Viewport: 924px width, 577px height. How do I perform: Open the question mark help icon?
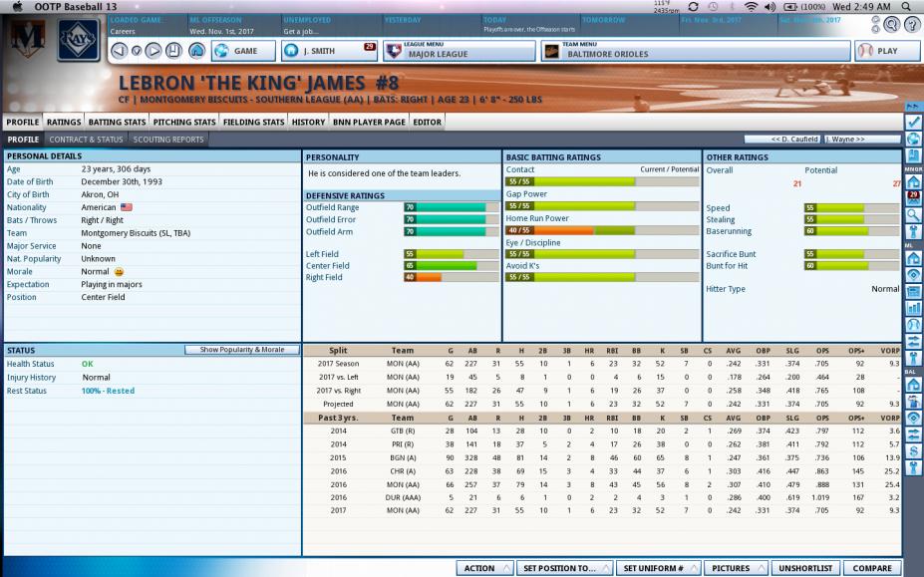pos(913,24)
